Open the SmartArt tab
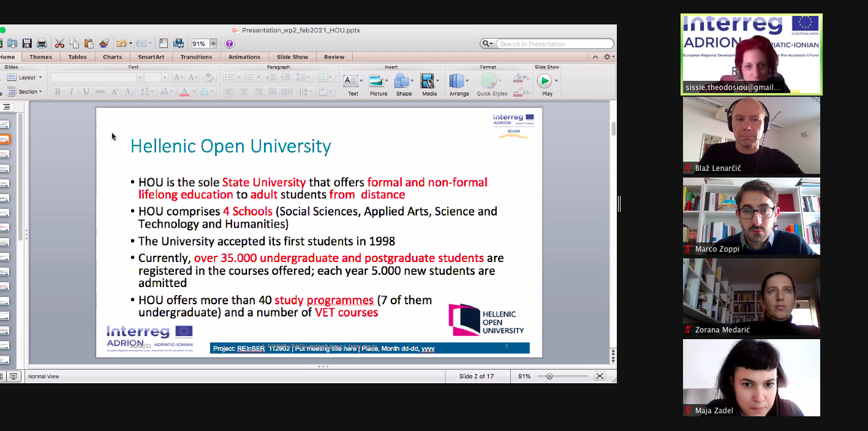868x431 pixels. click(151, 57)
